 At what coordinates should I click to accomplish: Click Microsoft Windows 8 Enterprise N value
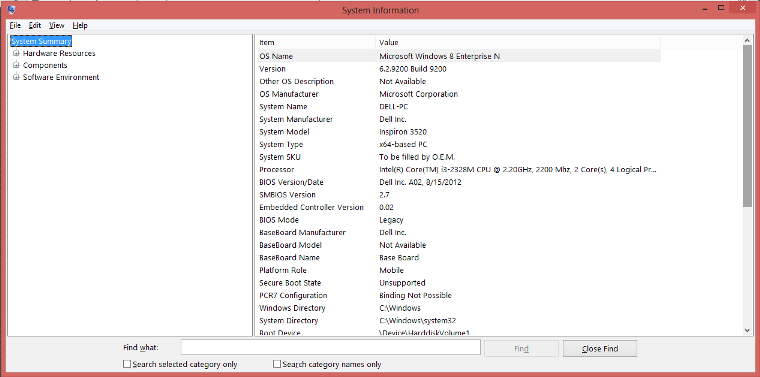tap(440, 56)
